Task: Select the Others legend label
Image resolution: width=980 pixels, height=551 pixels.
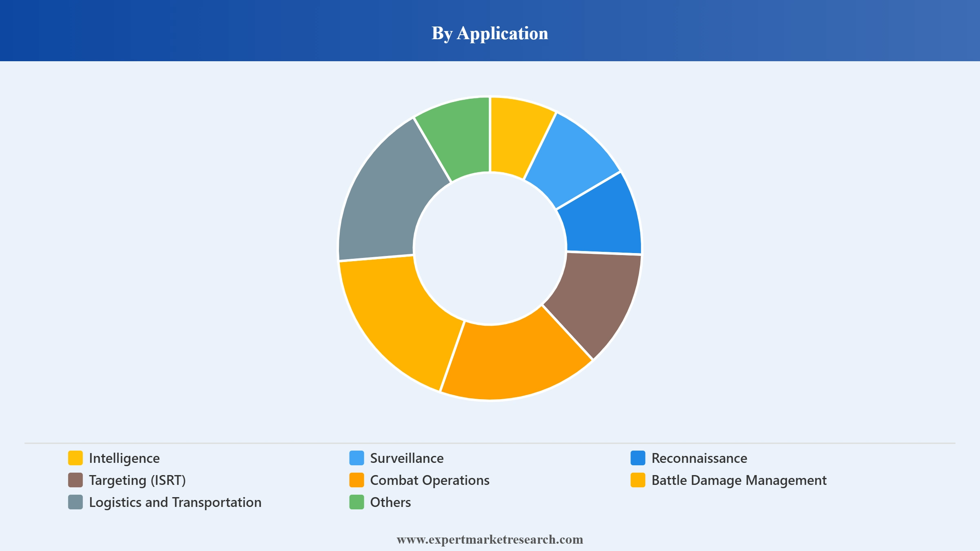Action: 390,502
